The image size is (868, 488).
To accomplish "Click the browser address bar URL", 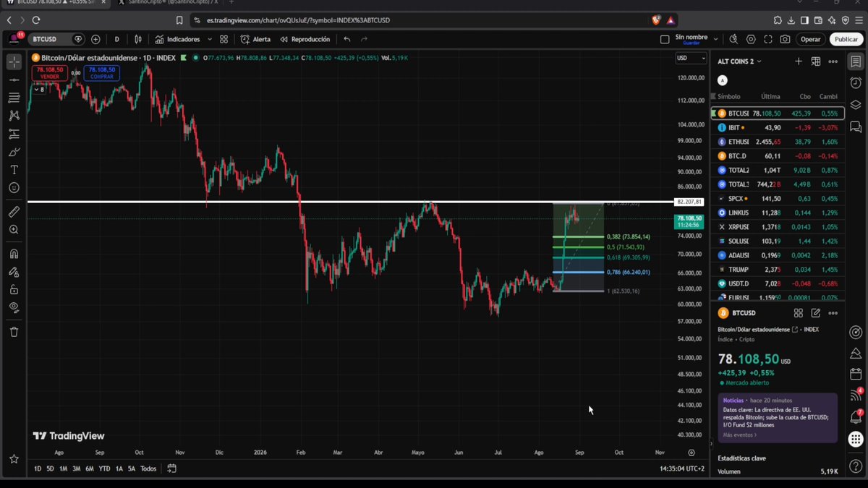I will click(298, 20).
